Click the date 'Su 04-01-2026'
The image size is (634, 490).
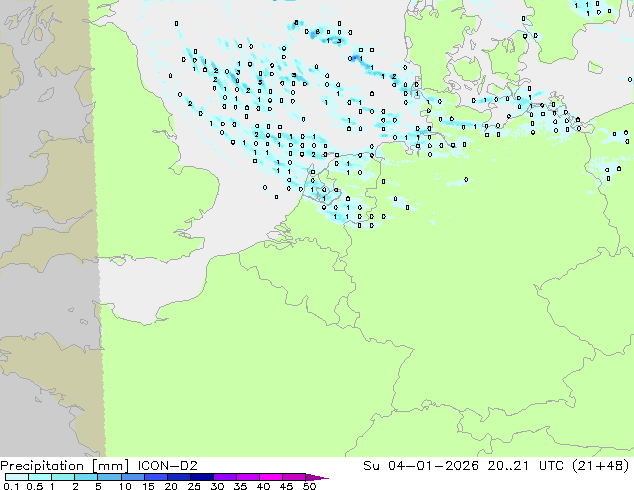click(x=421, y=466)
